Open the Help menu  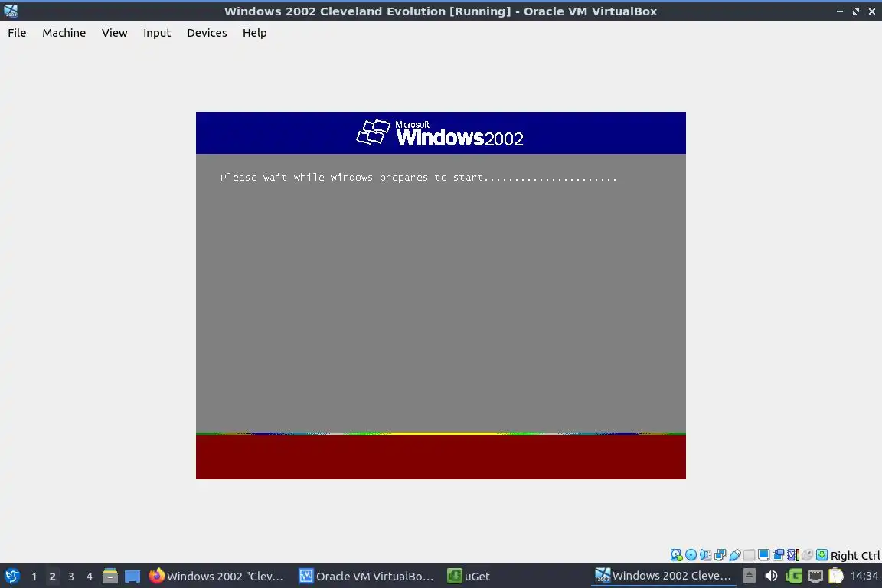click(x=255, y=33)
